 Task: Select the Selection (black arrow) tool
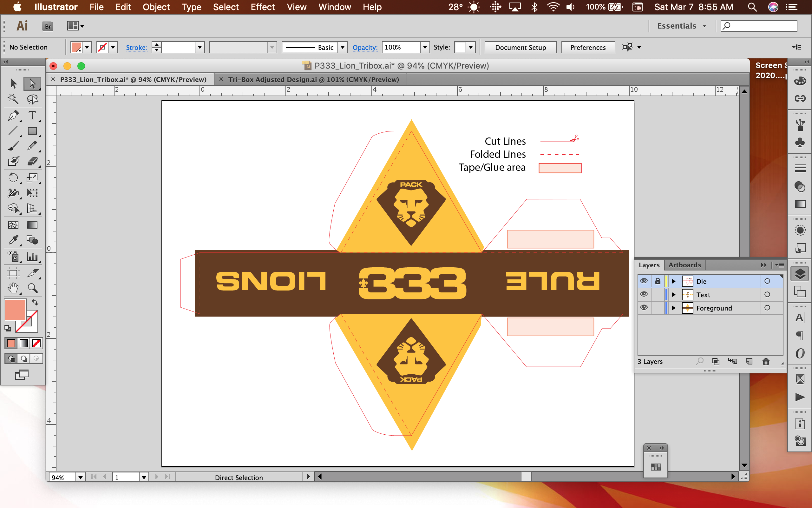coord(13,83)
